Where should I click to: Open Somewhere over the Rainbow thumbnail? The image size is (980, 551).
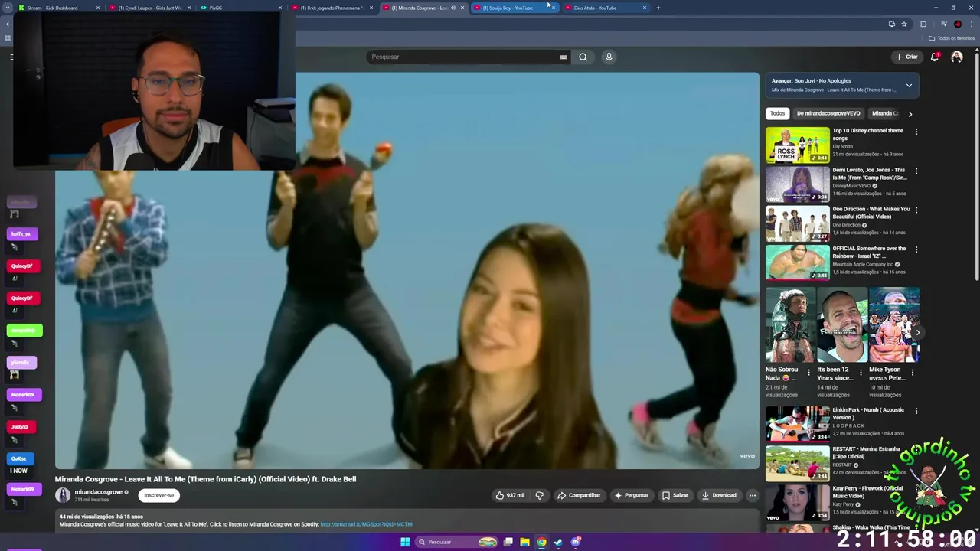(x=798, y=262)
